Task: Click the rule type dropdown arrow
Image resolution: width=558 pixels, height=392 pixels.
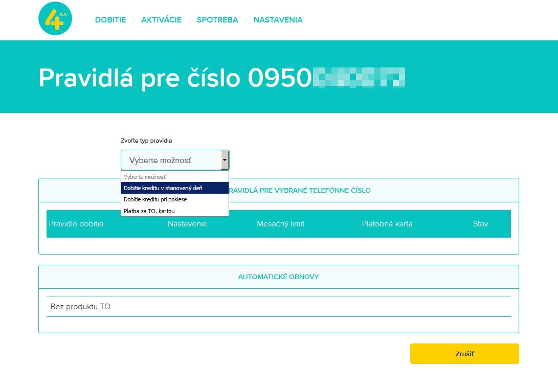Action: click(x=225, y=160)
